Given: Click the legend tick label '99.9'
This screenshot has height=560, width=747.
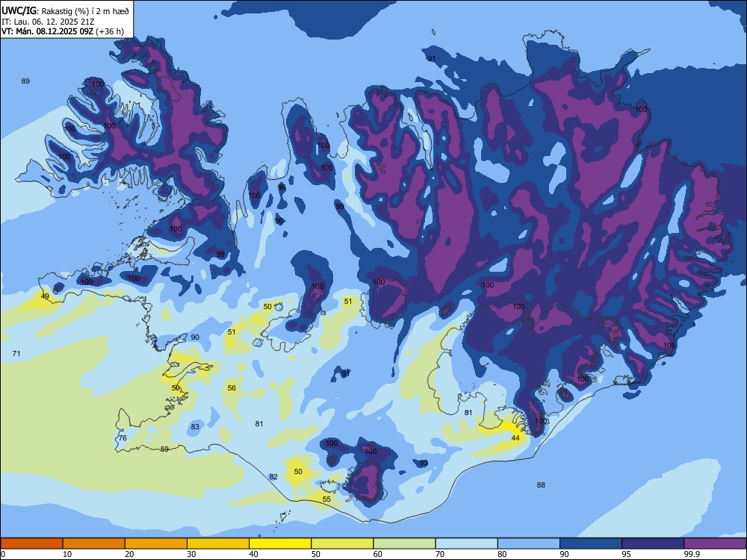Looking at the screenshot, I should click(x=692, y=554).
